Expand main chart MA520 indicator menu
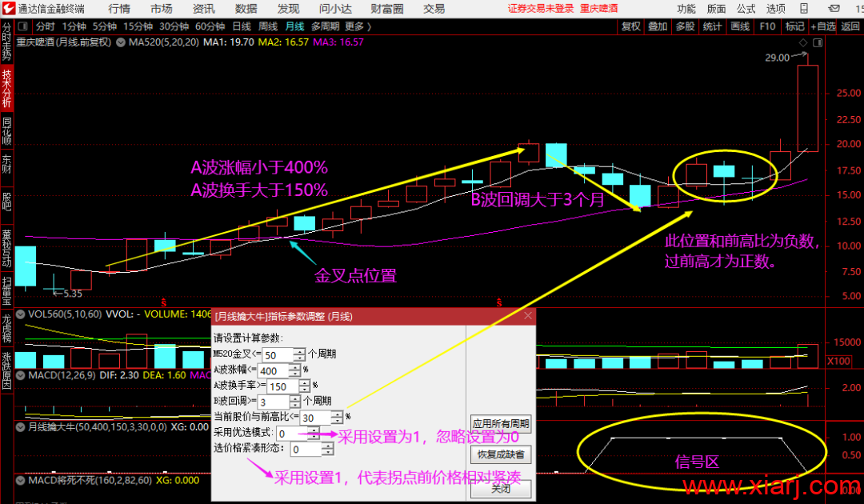This screenshot has height=504, width=864. (x=121, y=42)
